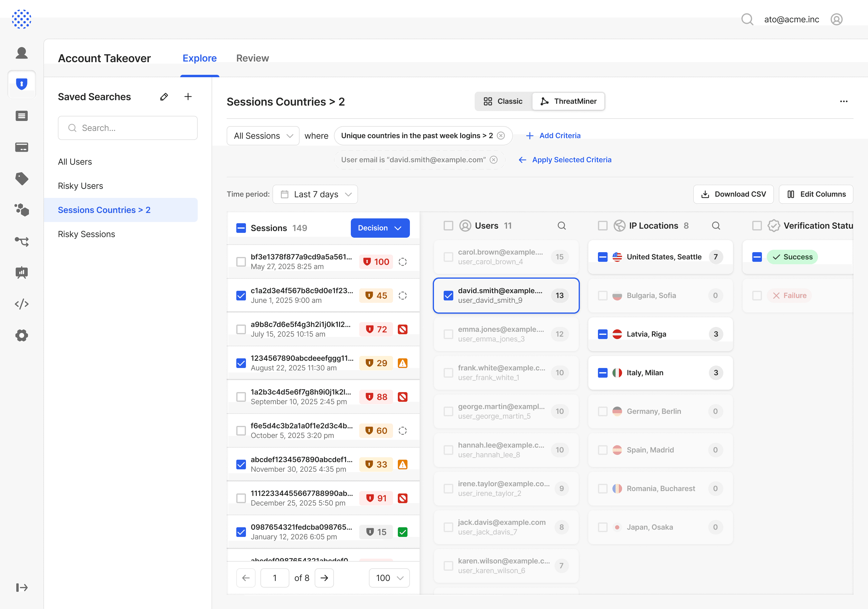This screenshot has width=868, height=609.
Task: Check the bf3e1378f877 session checkbox
Action: coord(241,262)
